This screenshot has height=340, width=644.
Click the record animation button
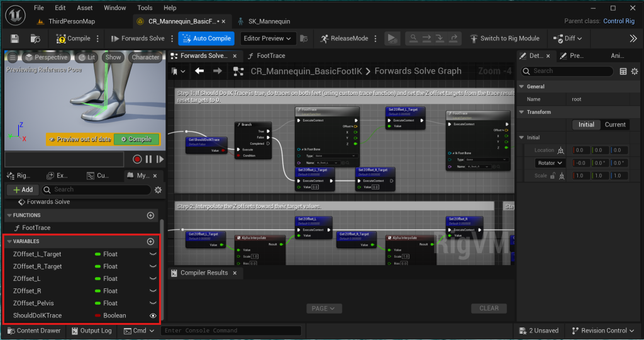(x=137, y=159)
